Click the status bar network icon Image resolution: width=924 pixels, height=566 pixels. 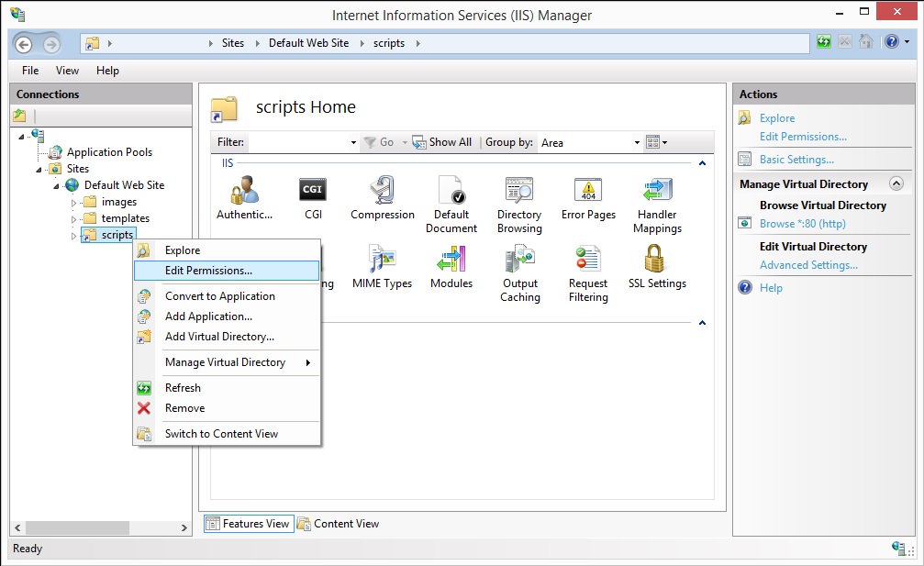coord(899,549)
